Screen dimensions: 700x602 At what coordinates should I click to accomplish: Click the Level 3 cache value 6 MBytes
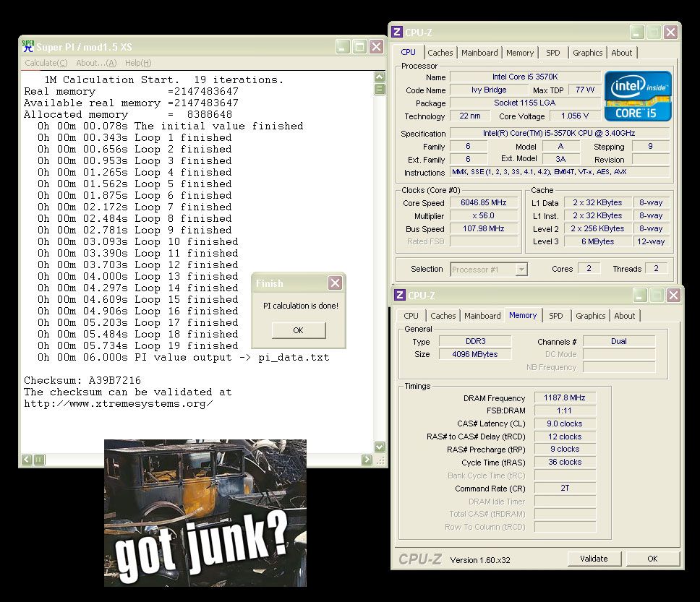coord(598,241)
